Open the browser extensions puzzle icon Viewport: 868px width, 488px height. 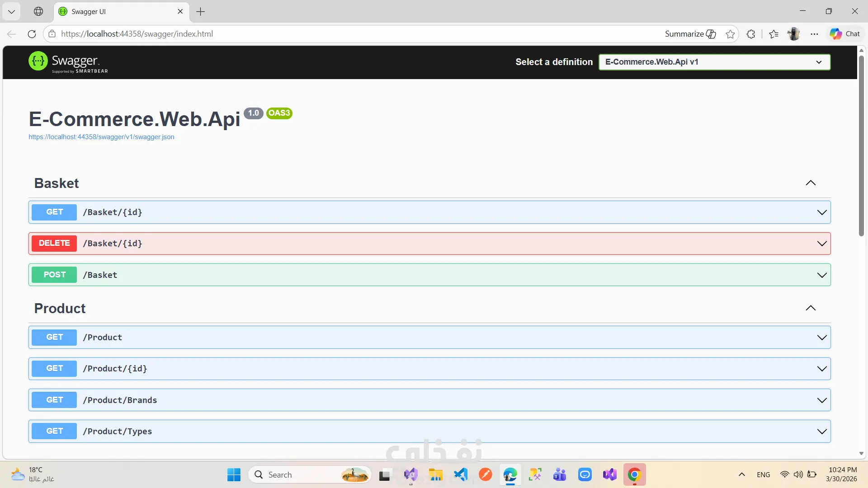coord(751,34)
